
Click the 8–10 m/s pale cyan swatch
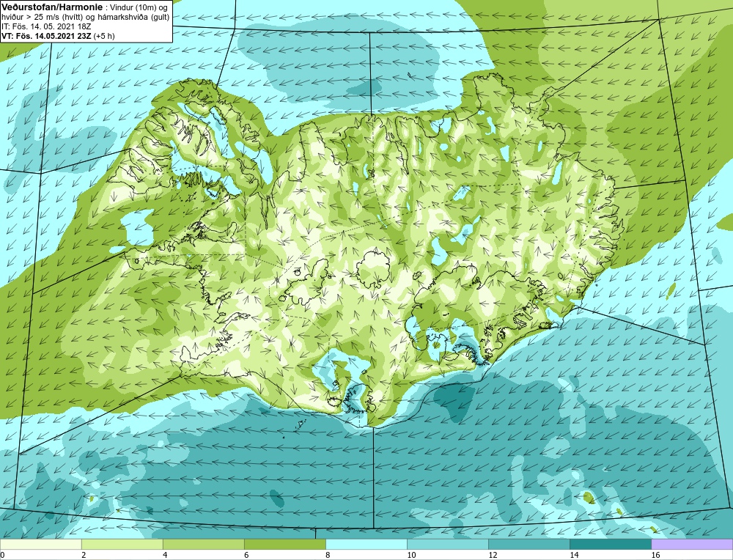point(366,544)
